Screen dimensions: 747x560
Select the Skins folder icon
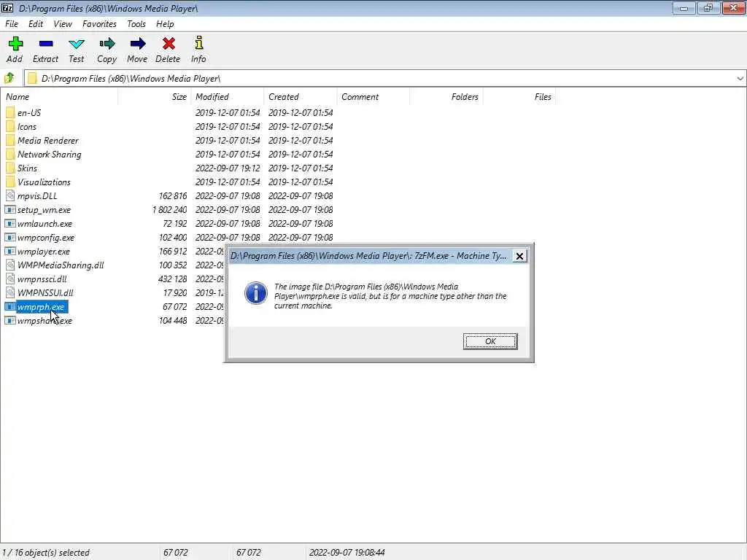coord(10,168)
